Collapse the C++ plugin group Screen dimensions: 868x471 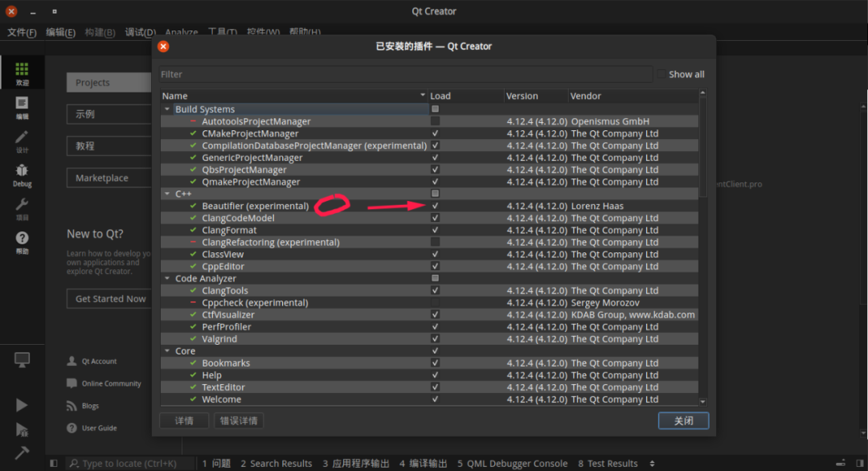click(x=167, y=193)
